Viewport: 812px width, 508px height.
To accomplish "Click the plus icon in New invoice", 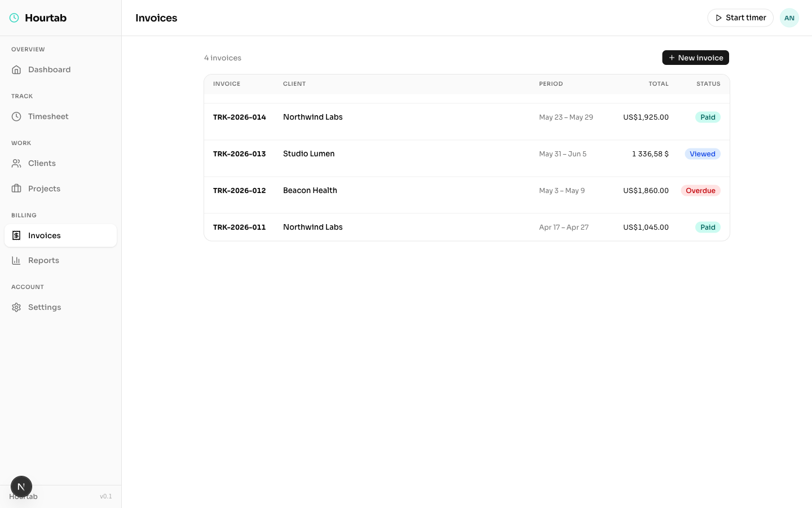I will (x=672, y=58).
